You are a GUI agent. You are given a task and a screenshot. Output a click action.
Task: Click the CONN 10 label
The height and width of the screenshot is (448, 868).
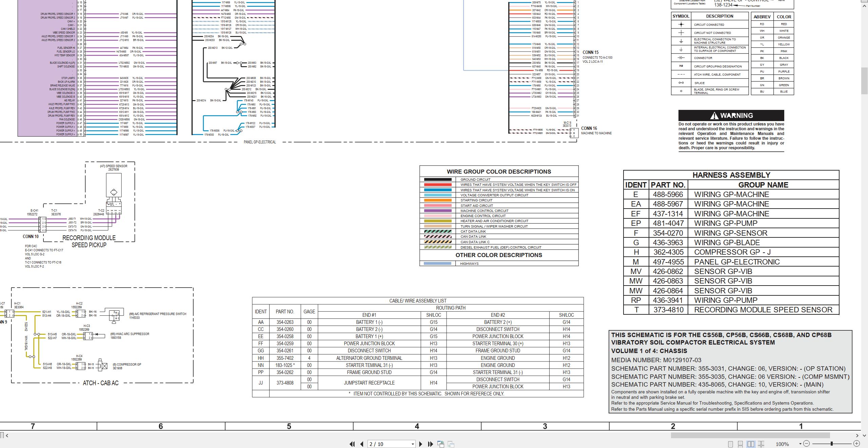click(31, 236)
